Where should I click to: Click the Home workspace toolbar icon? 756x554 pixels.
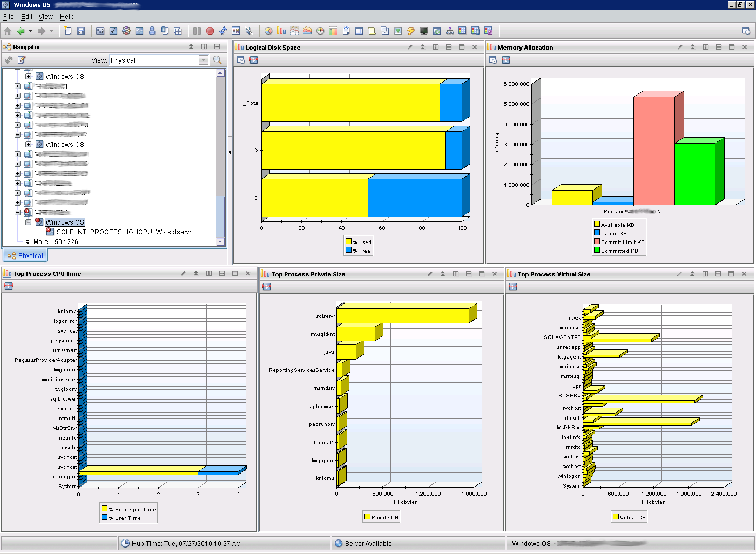point(8,31)
